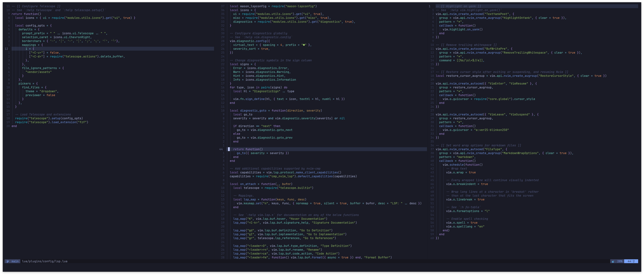This screenshot has width=644, height=275.
Task: Click "severity_sort = true," line
Action: point(251,49)
